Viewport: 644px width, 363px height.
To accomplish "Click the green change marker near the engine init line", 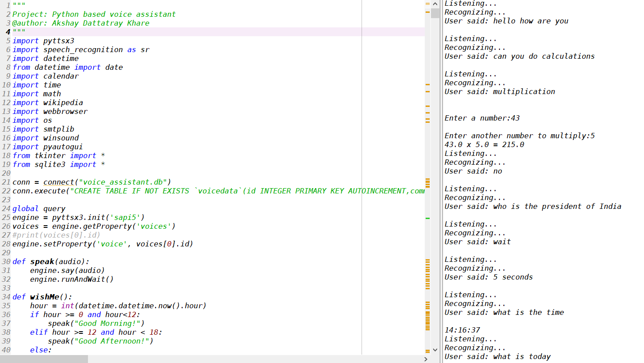I will [427, 217].
